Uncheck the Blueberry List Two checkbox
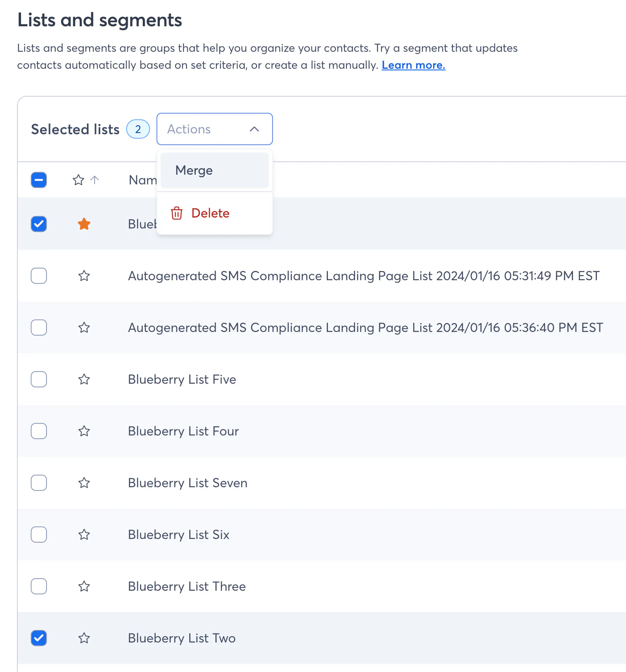The width and height of the screenshot is (626, 672). pyautogui.click(x=39, y=638)
